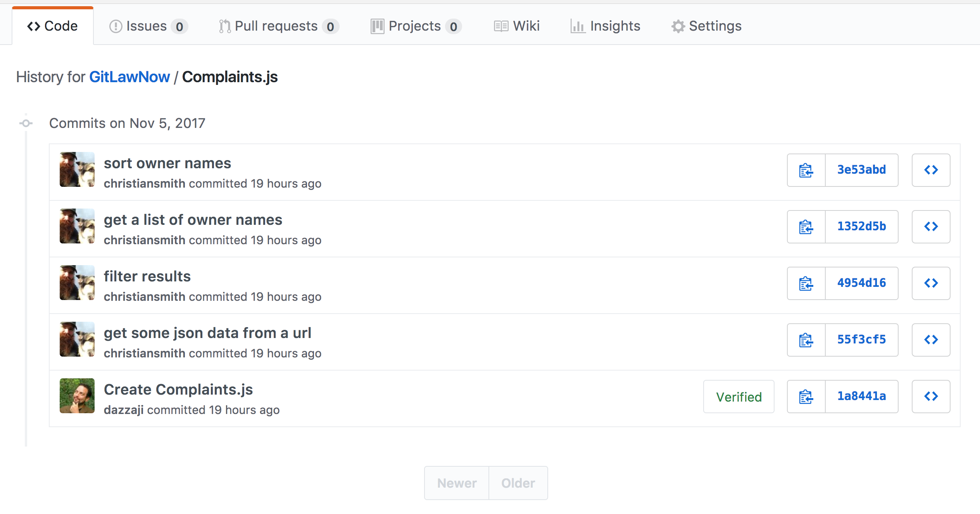Screen dimensions: 980x514
Task: Open commit hash 1352d5b
Action: (x=861, y=227)
